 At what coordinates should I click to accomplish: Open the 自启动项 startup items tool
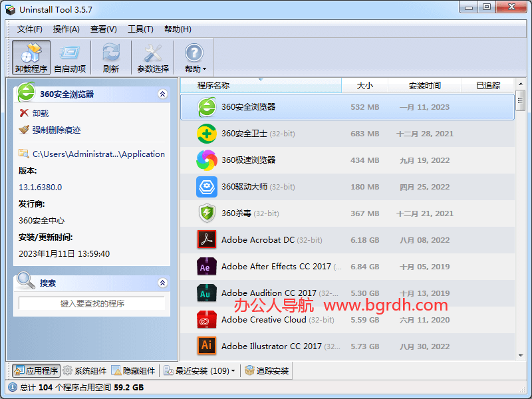[x=70, y=57]
